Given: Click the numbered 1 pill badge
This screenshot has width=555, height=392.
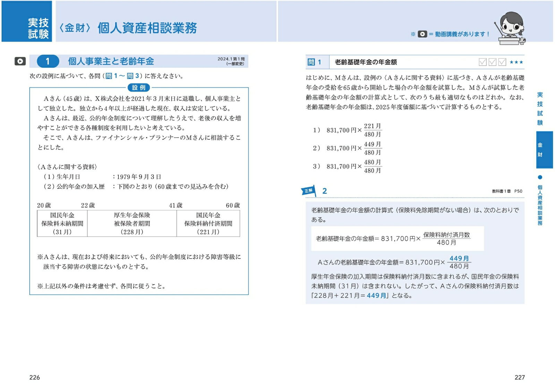Looking at the screenshot, I should point(48,61).
